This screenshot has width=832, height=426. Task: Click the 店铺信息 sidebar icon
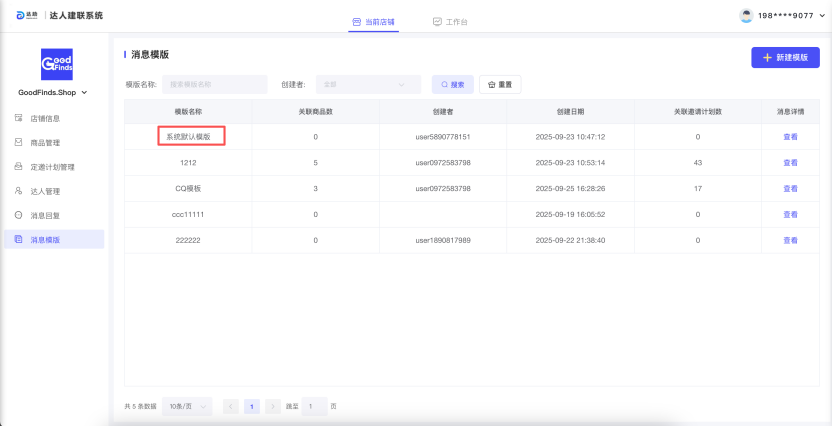[19, 119]
